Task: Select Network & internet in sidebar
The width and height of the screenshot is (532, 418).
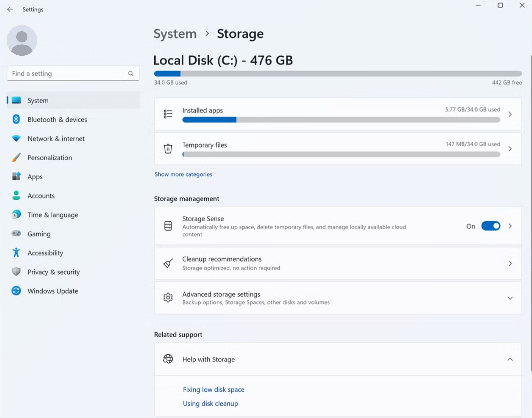Action: pos(56,138)
